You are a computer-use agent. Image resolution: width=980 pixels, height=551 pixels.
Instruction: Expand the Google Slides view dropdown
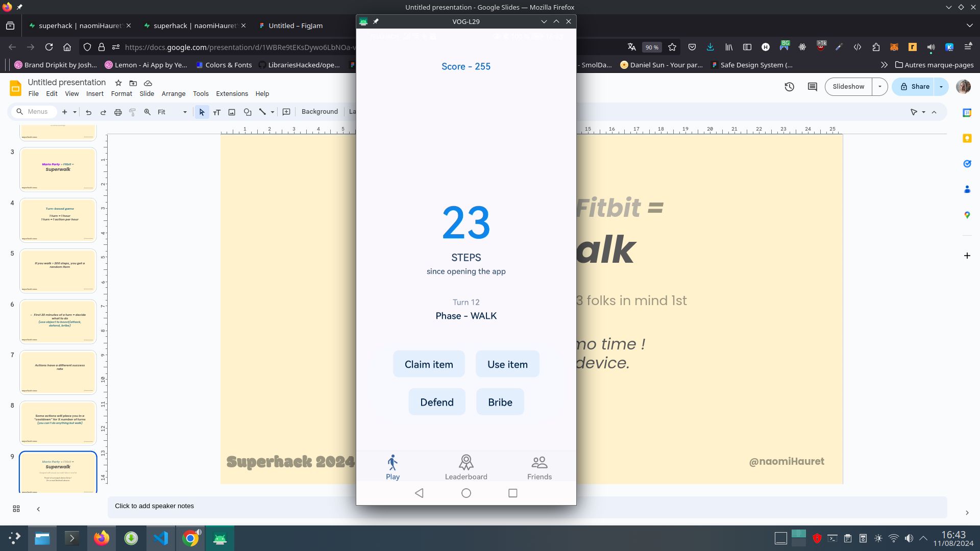click(x=71, y=93)
